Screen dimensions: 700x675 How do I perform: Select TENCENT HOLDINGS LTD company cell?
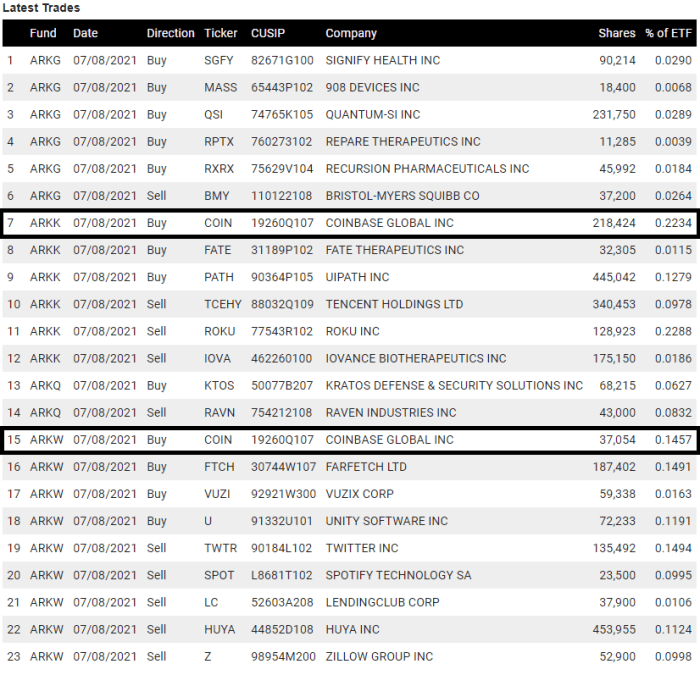point(394,304)
